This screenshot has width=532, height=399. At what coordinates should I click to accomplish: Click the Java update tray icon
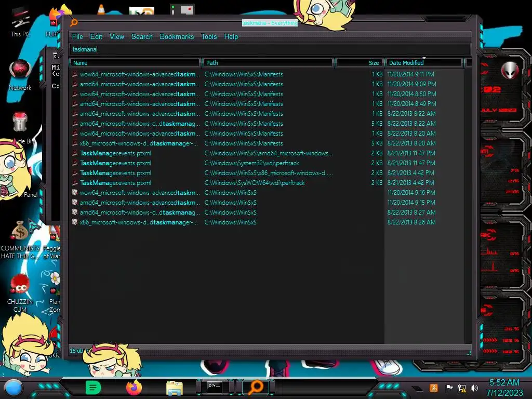coord(434,388)
